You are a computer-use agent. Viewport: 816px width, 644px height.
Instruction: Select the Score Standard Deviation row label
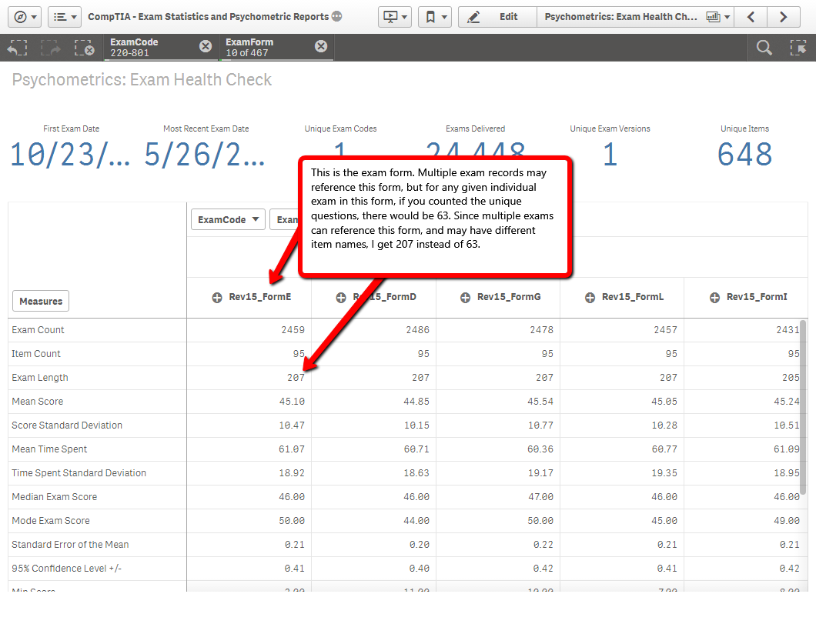point(67,425)
